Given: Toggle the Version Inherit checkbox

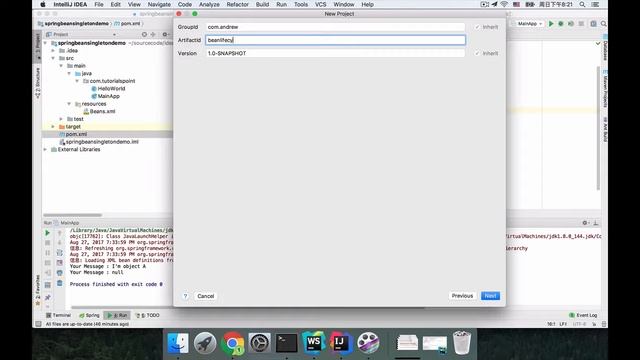Looking at the screenshot, I should click(x=477, y=53).
